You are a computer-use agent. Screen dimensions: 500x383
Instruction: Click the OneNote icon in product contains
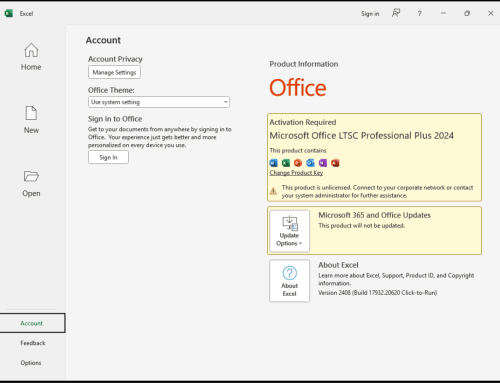click(x=323, y=163)
